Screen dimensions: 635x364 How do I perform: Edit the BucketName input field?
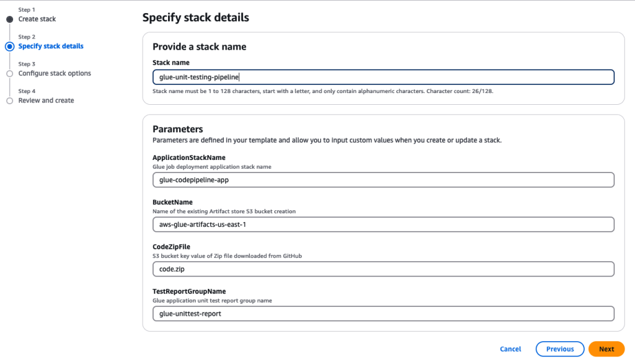click(x=383, y=224)
